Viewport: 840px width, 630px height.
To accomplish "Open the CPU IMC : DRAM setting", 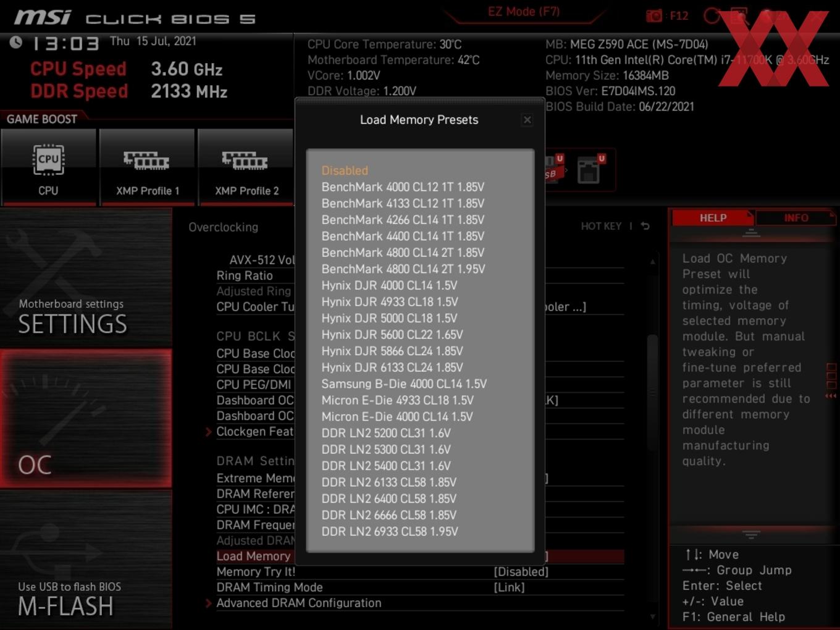I will [254, 509].
